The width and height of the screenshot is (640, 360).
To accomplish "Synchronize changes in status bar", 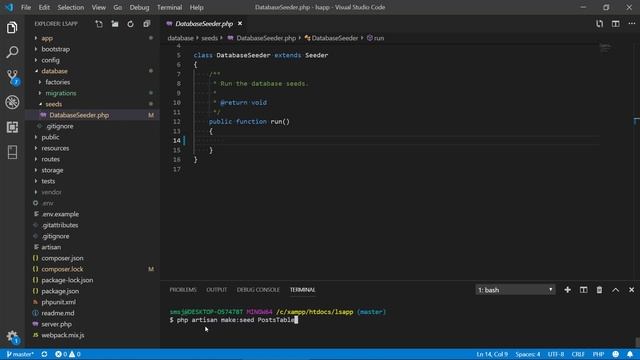I will (x=44, y=354).
